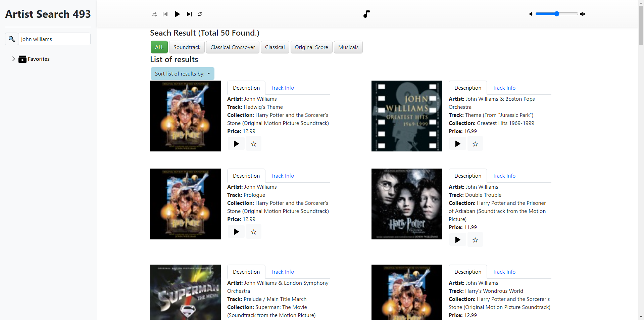Click scrollbar up arrow
The image size is (644, 320).
pos(641,3)
